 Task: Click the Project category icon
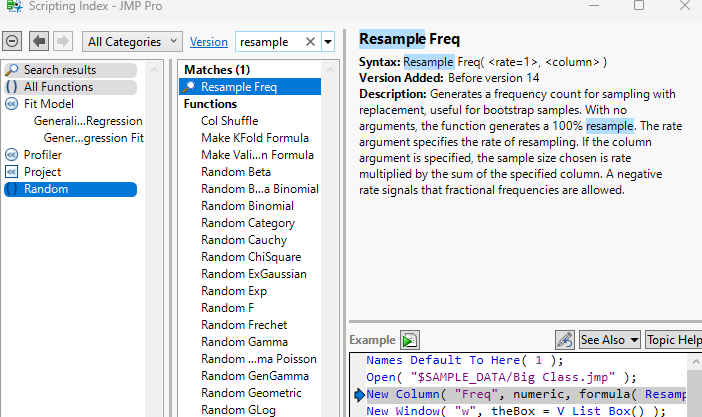[x=11, y=172]
